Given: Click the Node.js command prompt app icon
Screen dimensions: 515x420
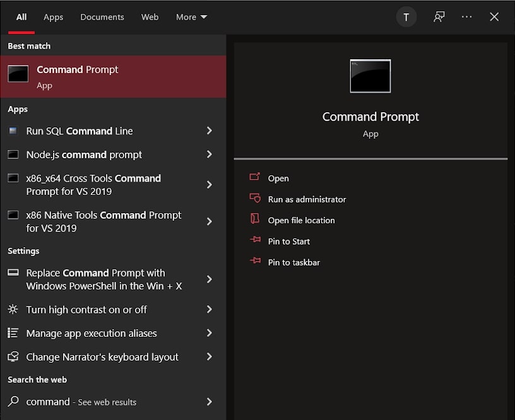Looking at the screenshot, I should click(x=13, y=155).
